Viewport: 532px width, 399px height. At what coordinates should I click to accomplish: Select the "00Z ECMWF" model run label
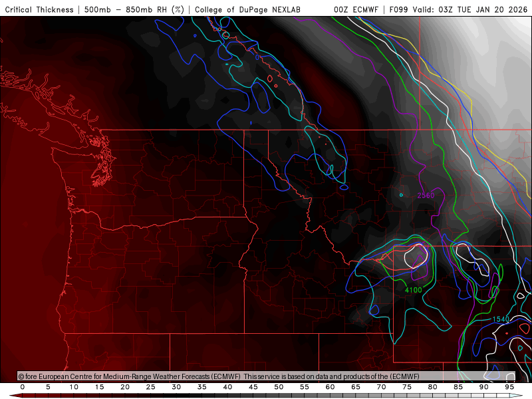356,9
